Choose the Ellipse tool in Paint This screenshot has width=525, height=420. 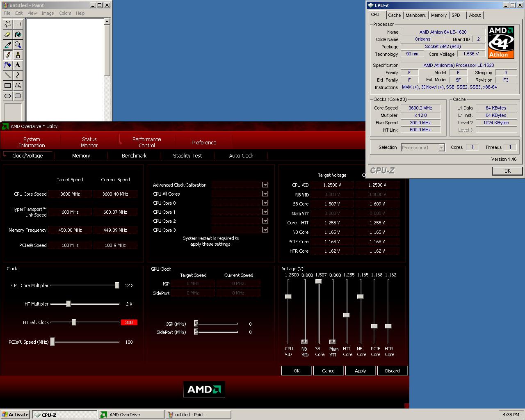point(8,96)
